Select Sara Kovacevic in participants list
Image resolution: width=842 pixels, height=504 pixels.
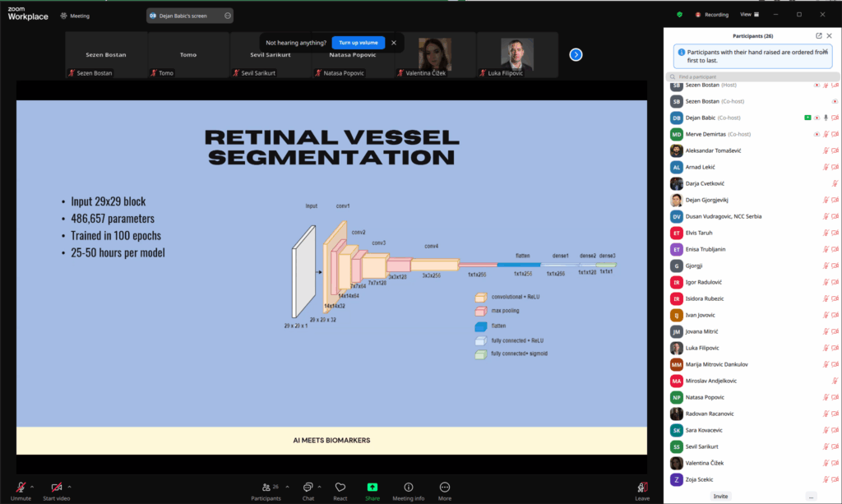tap(753, 431)
